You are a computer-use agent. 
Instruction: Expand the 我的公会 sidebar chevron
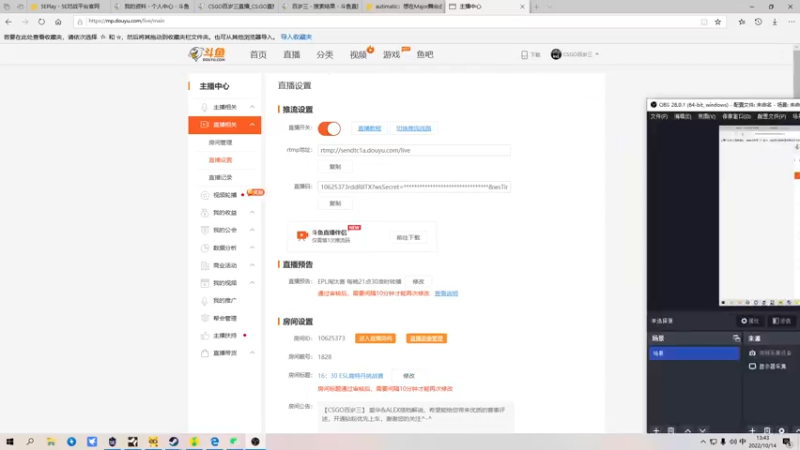252,230
